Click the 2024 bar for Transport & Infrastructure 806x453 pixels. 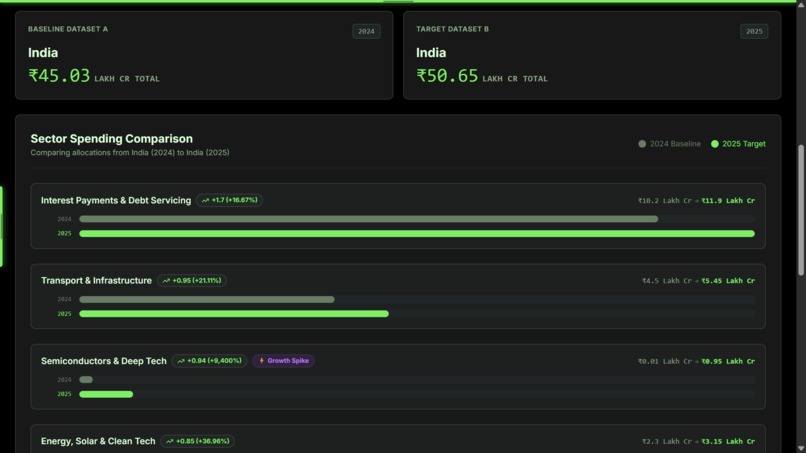(x=207, y=299)
